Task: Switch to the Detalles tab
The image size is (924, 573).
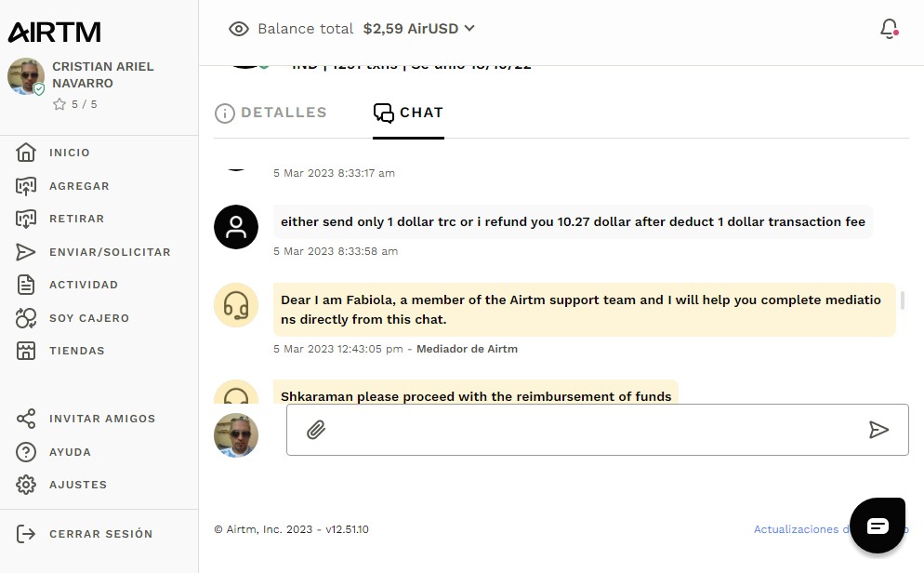Action: click(271, 113)
